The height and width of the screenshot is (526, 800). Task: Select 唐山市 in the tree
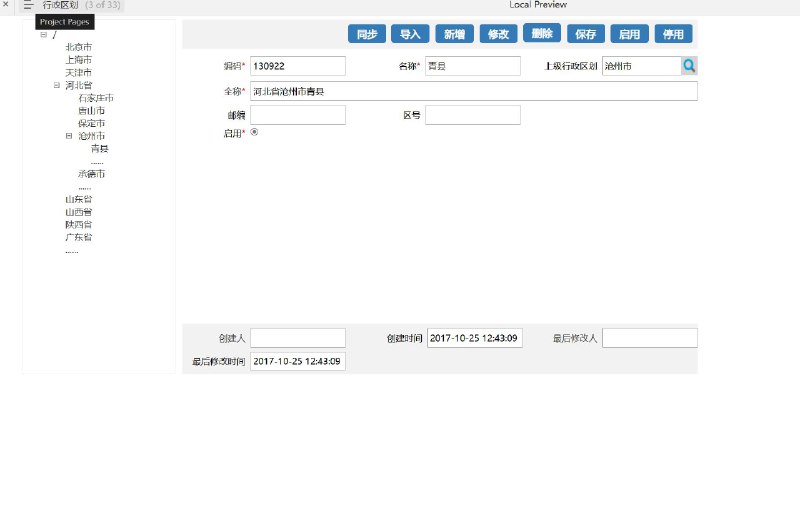point(91,111)
